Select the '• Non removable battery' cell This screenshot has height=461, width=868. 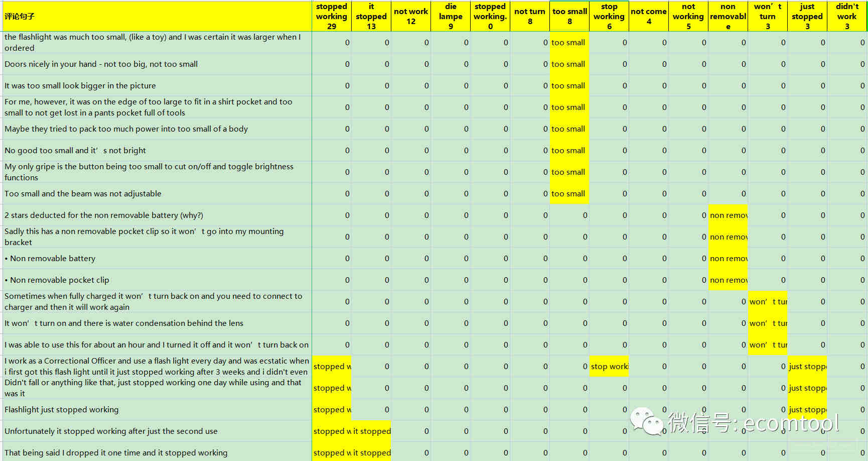(x=157, y=258)
